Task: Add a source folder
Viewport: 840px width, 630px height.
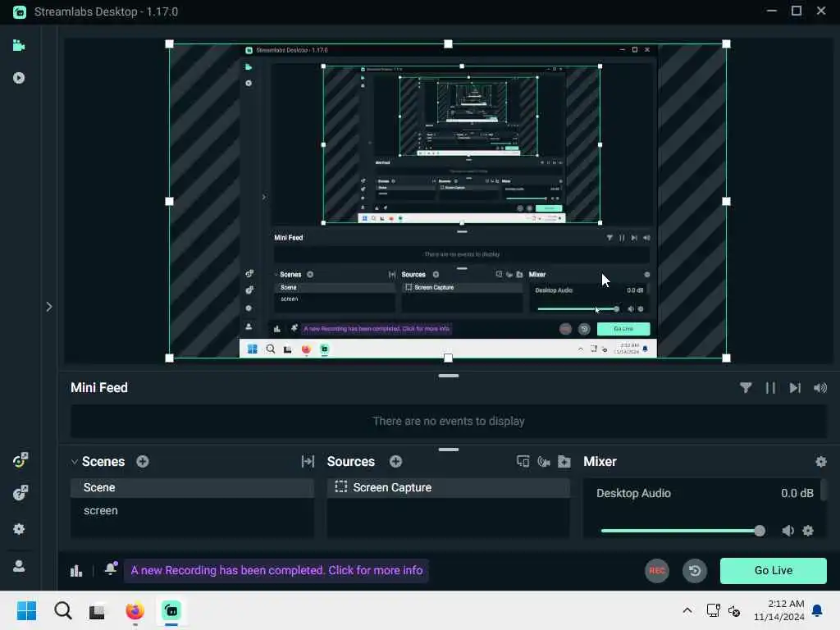Action: pyautogui.click(x=564, y=461)
